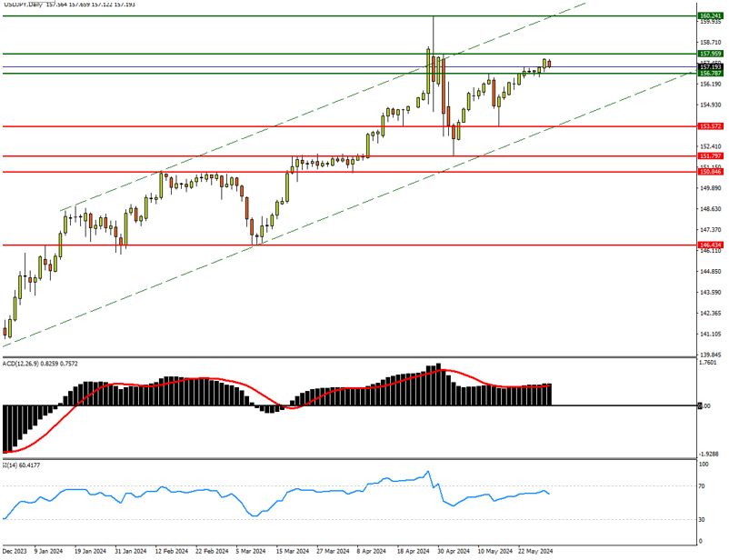Click the most recent red candlestick

pos(549,64)
